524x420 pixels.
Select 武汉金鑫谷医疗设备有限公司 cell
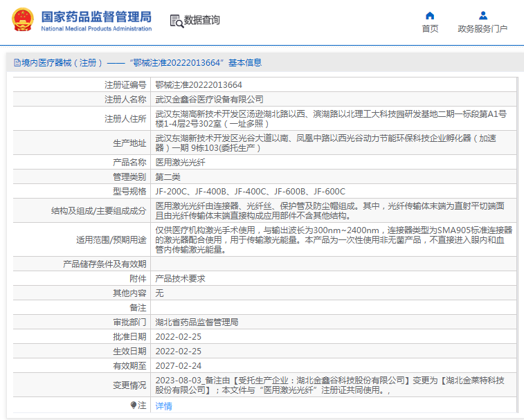point(209,99)
